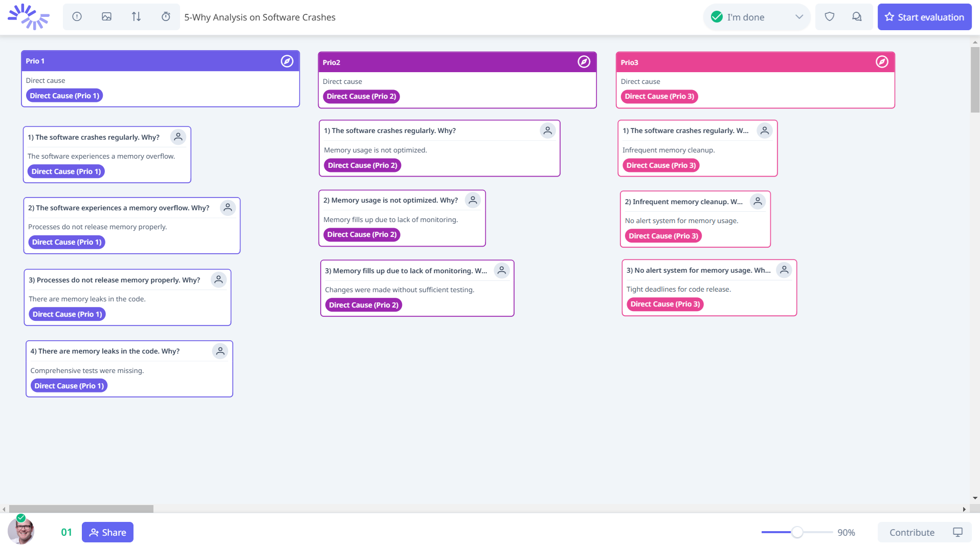Open the chat comments icon

pos(857,17)
